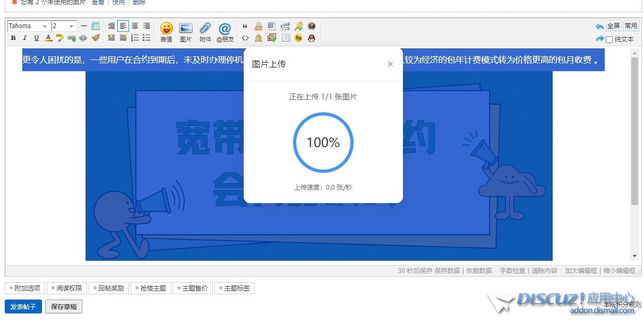Switch to the 阅读权限 tab
This screenshot has height=324, width=644.
click(x=66, y=288)
